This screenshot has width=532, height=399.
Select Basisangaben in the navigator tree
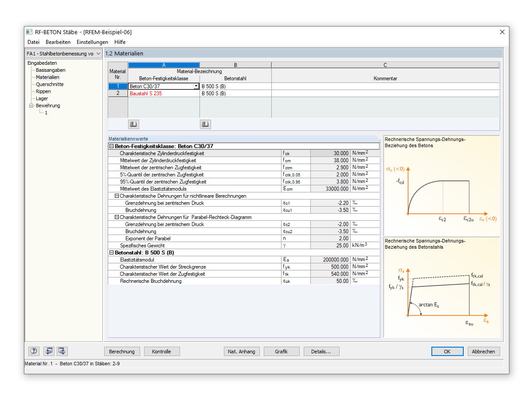[51, 70]
